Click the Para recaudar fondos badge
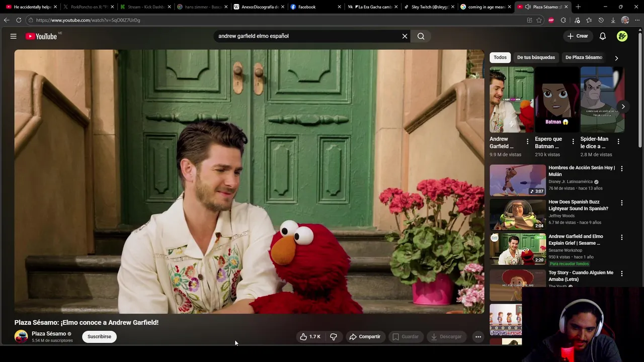Screen dimensions: 644x362 click(569, 264)
